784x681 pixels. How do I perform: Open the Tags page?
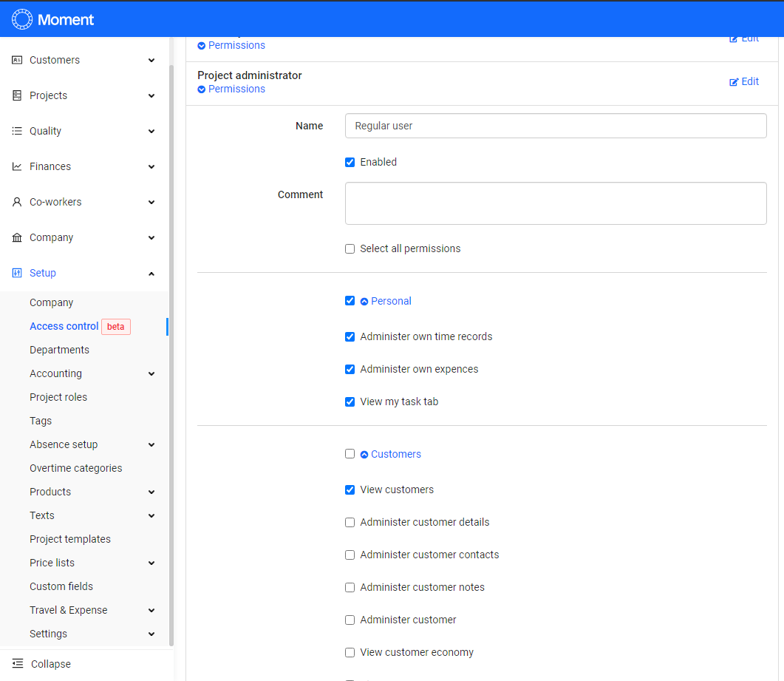(x=41, y=421)
